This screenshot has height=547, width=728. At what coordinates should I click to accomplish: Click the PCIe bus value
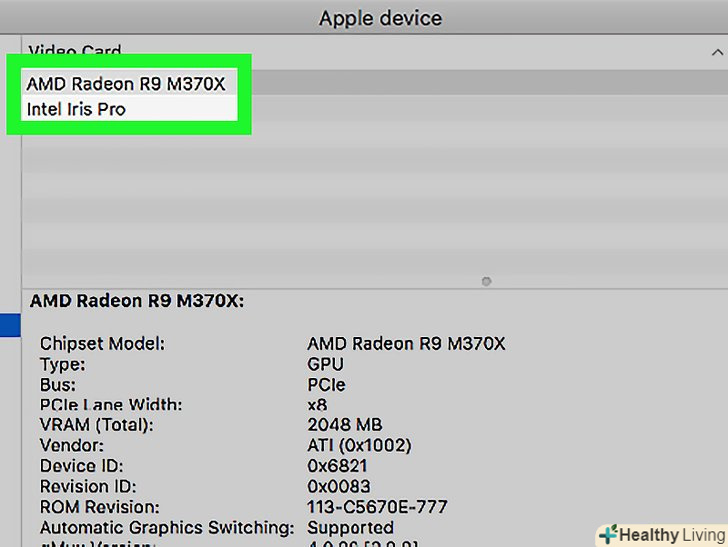click(326, 384)
